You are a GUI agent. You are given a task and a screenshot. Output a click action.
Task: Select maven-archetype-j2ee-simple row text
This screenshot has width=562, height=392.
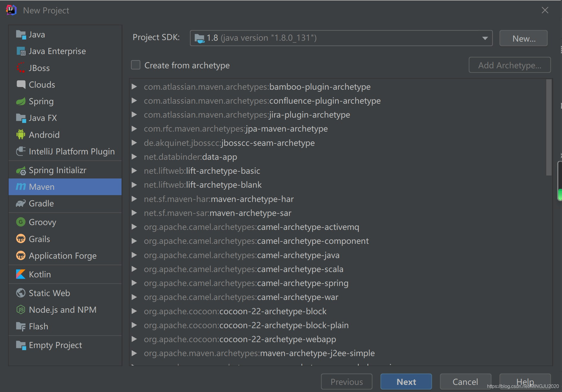259,353
